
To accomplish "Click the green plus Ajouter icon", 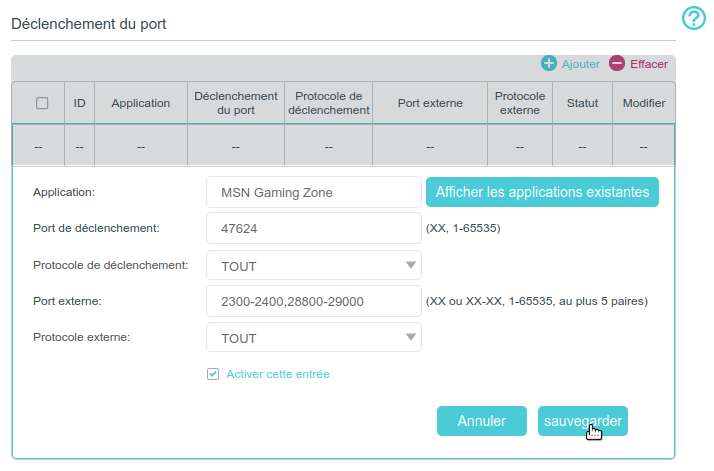I will pos(549,64).
